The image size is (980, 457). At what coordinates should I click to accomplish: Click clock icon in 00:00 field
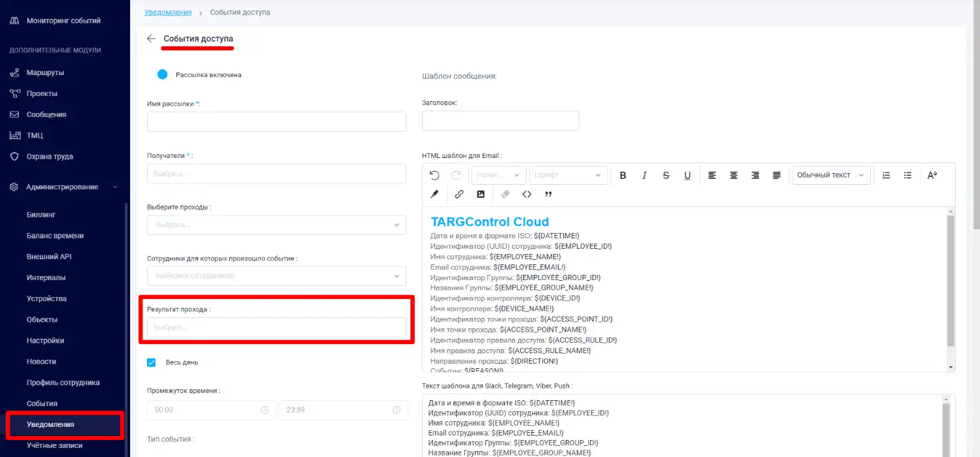click(x=265, y=410)
